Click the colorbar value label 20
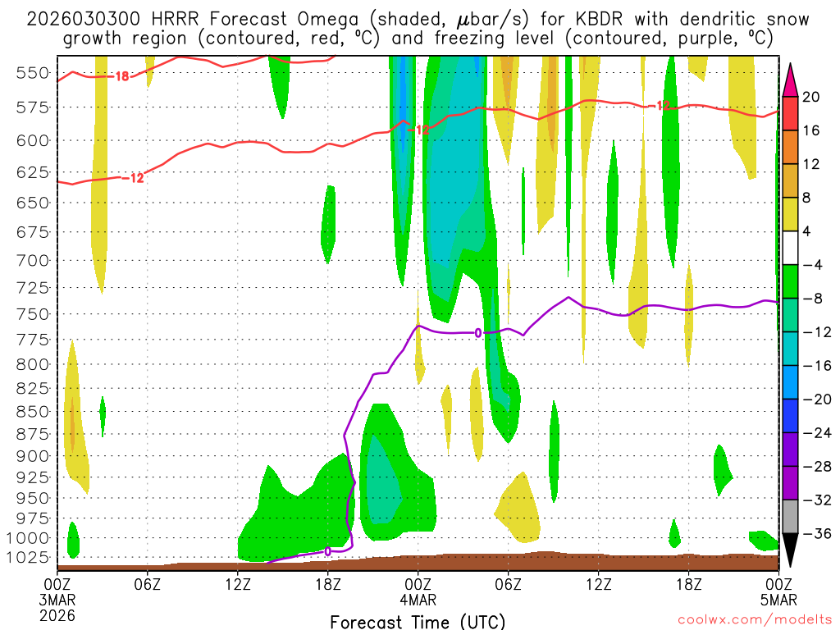Screen dimensions: 840x630 (810, 97)
